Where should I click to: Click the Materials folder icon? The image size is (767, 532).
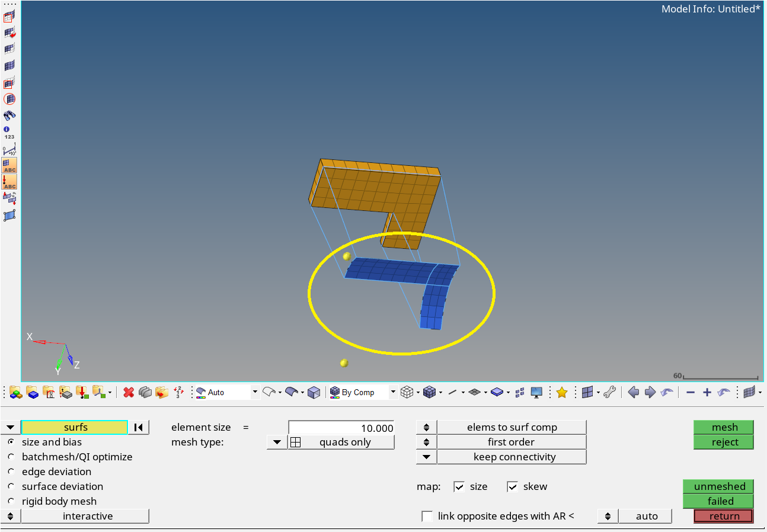(49, 392)
